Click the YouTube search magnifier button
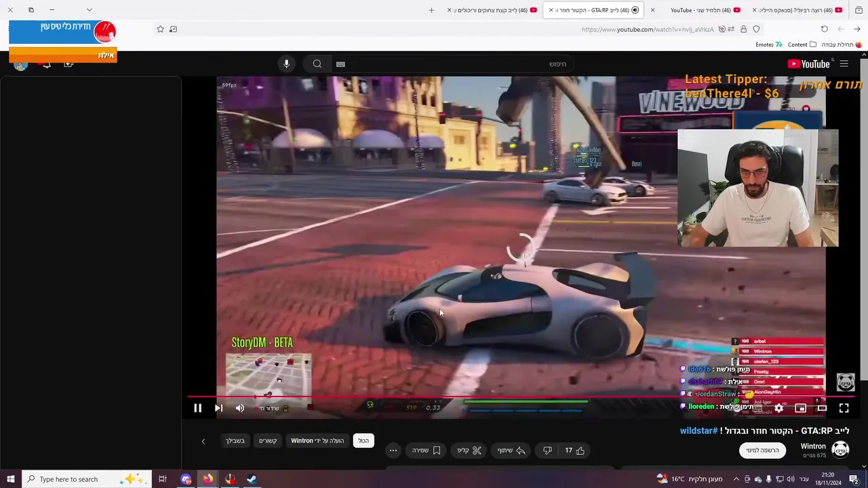Image resolution: width=868 pixels, height=488 pixels. (317, 64)
